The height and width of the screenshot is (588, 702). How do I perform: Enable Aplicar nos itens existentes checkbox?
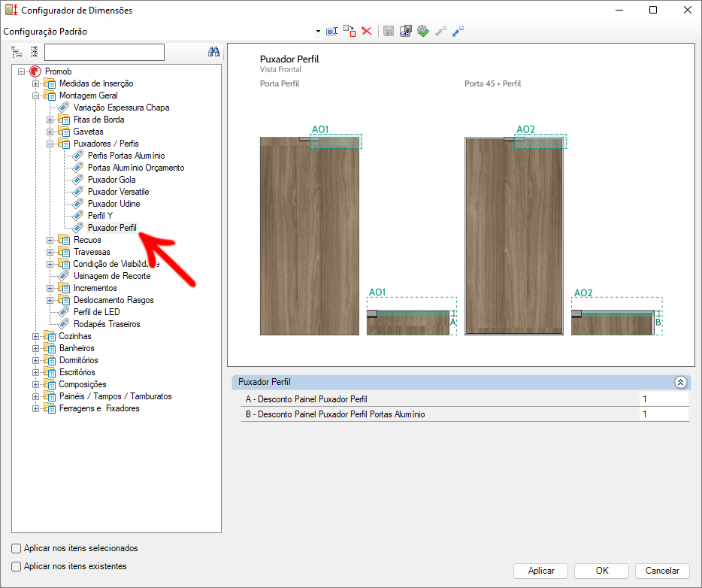[16, 566]
